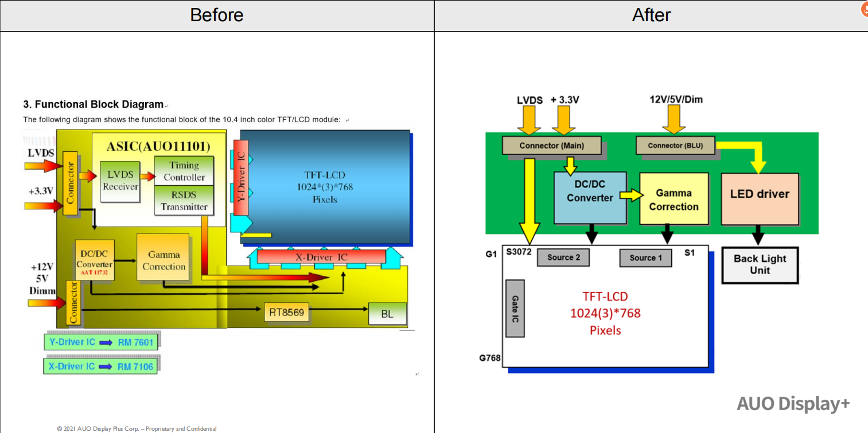The image size is (868, 433).
Task: Click the Source 1 block
Action: point(645,258)
